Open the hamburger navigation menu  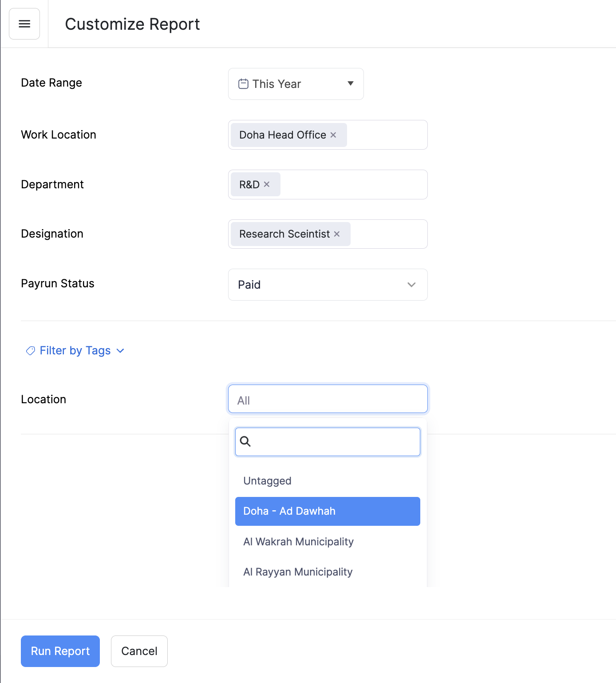24,24
